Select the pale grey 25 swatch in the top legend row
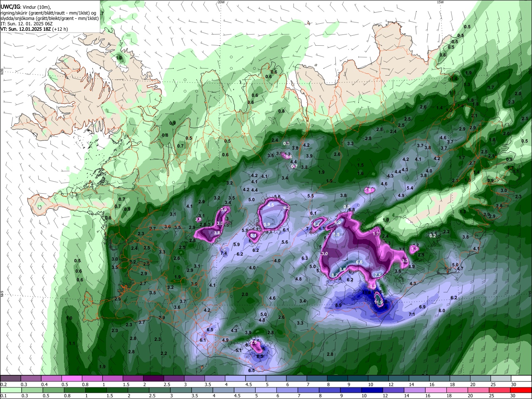532x399 pixels. click(501, 378)
